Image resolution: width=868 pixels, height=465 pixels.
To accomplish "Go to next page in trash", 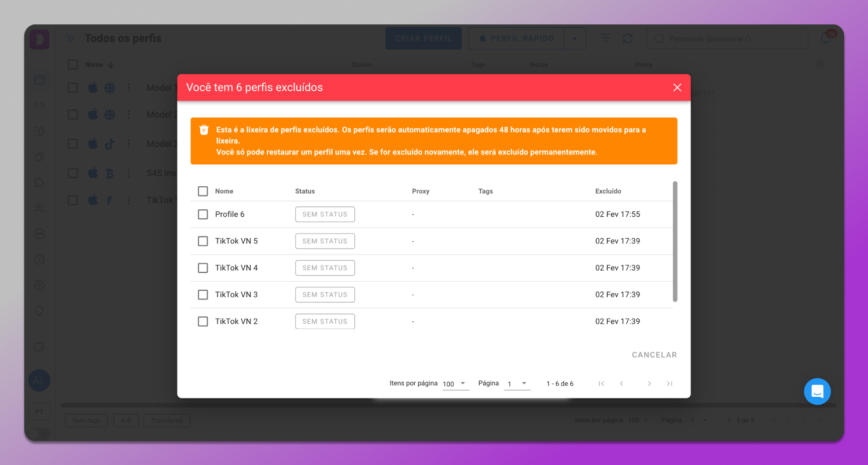I will click(649, 383).
